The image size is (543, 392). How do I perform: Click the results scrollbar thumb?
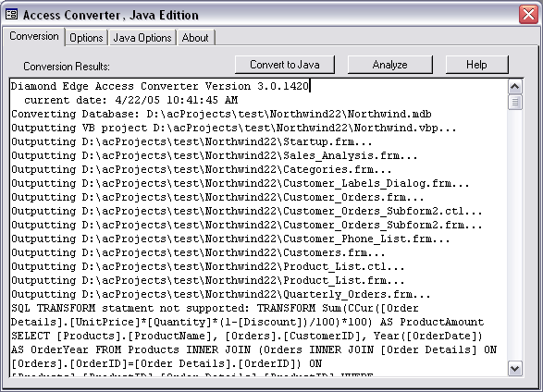(x=515, y=102)
